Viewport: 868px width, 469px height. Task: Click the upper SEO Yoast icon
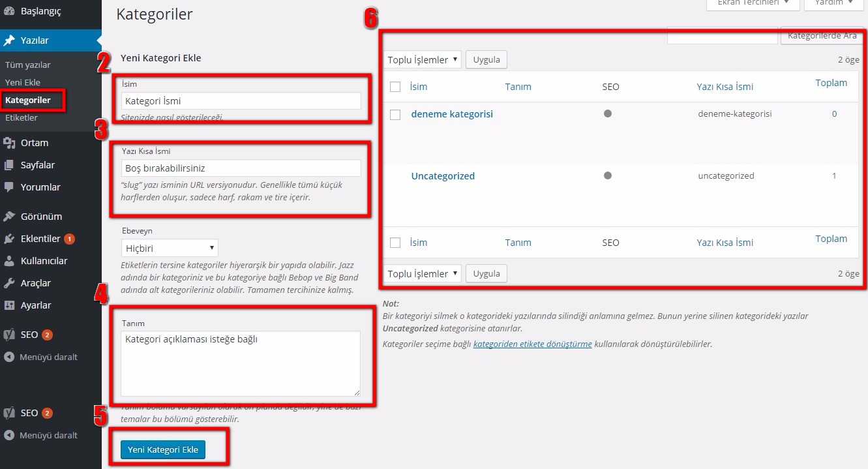[9, 335]
